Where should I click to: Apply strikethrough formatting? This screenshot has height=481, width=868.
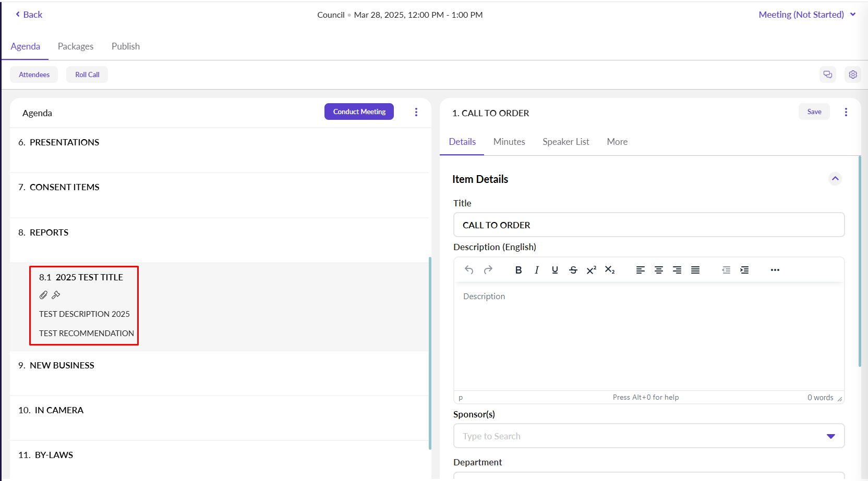(573, 270)
